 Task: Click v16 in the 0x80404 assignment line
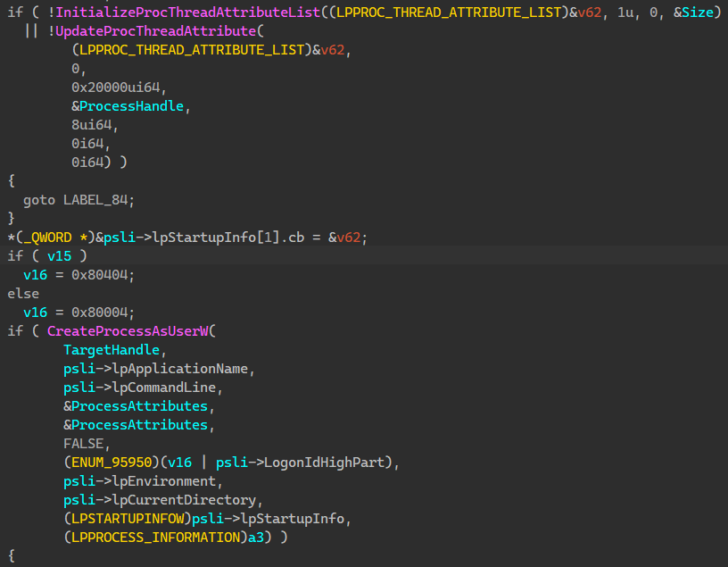pyautogui.click(x=36, y=275)
